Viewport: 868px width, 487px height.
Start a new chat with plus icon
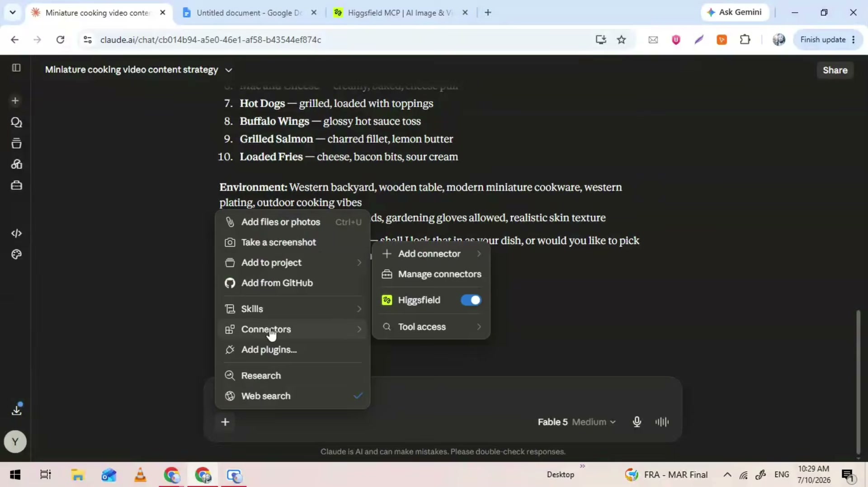click(15, 101)
